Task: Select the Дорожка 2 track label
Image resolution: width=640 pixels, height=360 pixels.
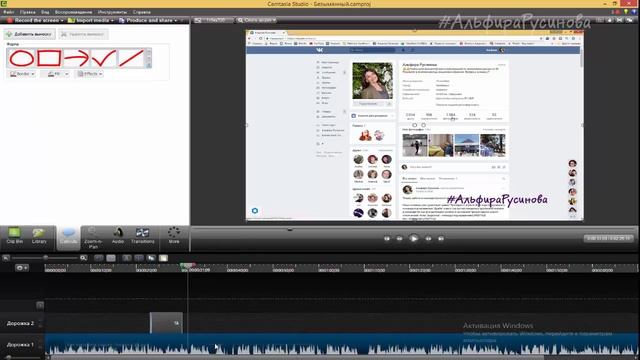Action: click(x=20, y=323)
